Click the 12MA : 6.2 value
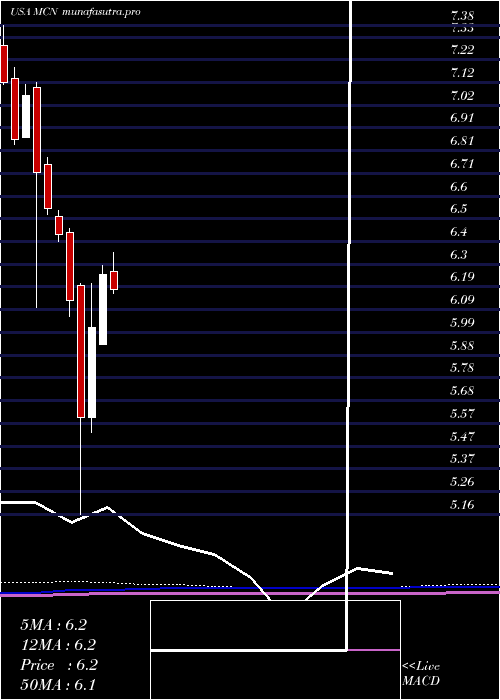Screen dimensions: 500x700 (x=58, y=645)
